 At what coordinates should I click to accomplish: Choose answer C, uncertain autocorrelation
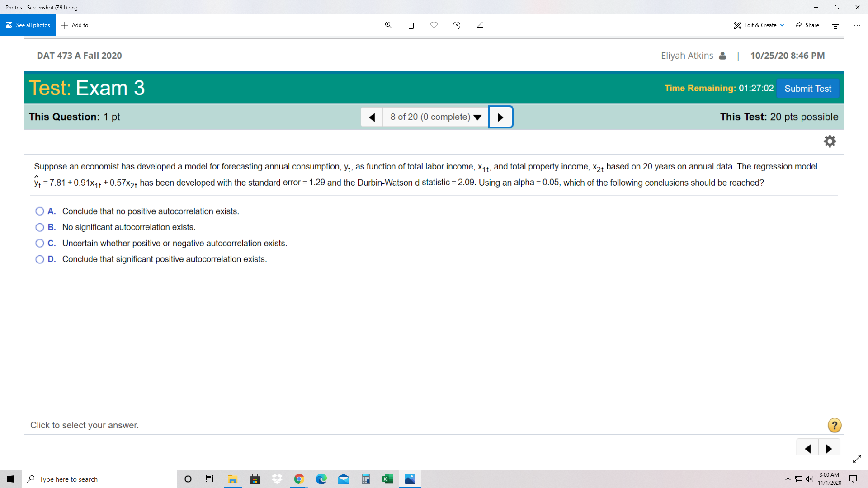tap(40, 243)
